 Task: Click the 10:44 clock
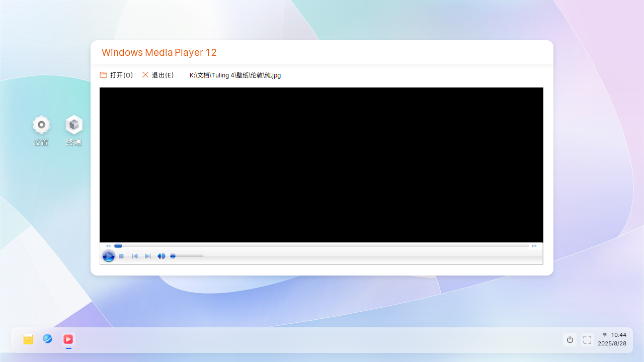[619, 335]
